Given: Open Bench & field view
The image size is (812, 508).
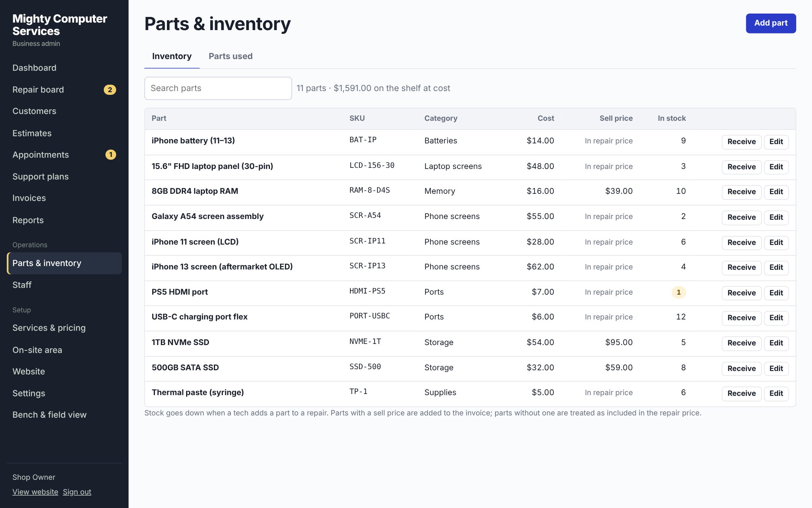Looking at the screenshot, I should 64,415.
